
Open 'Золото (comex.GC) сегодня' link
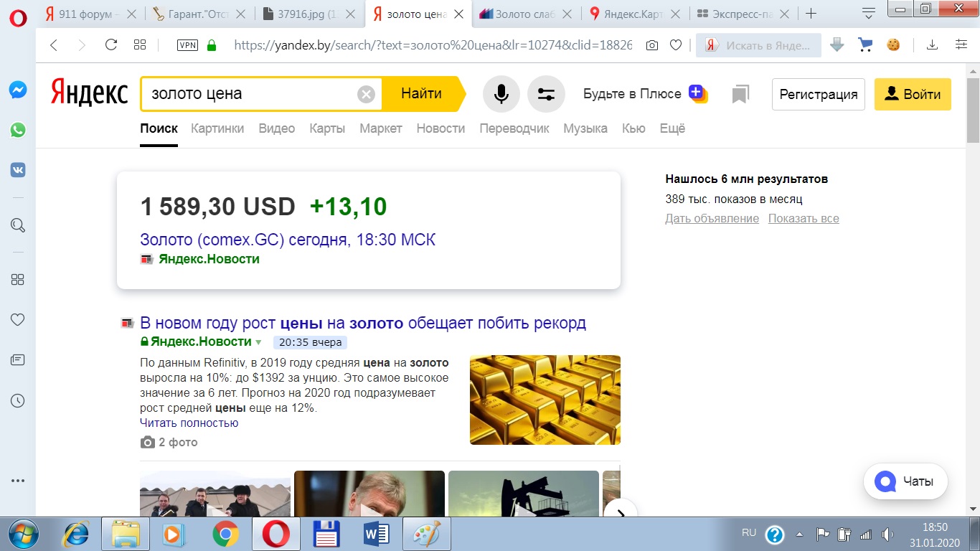tap(288, 240)
